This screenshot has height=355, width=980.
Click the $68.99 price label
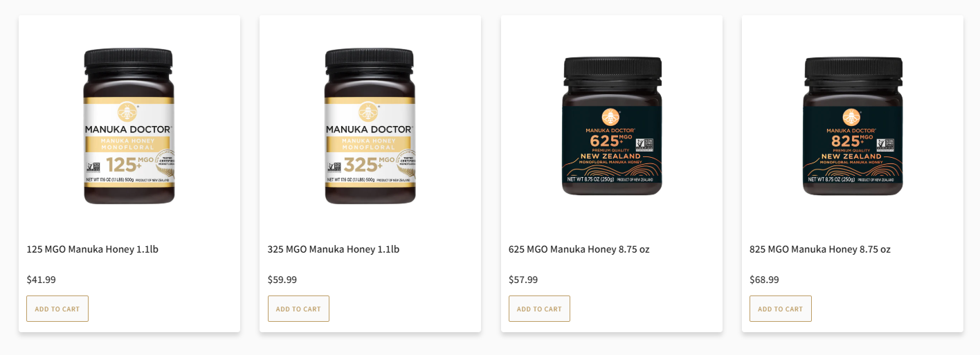click(x=764, y=280)
